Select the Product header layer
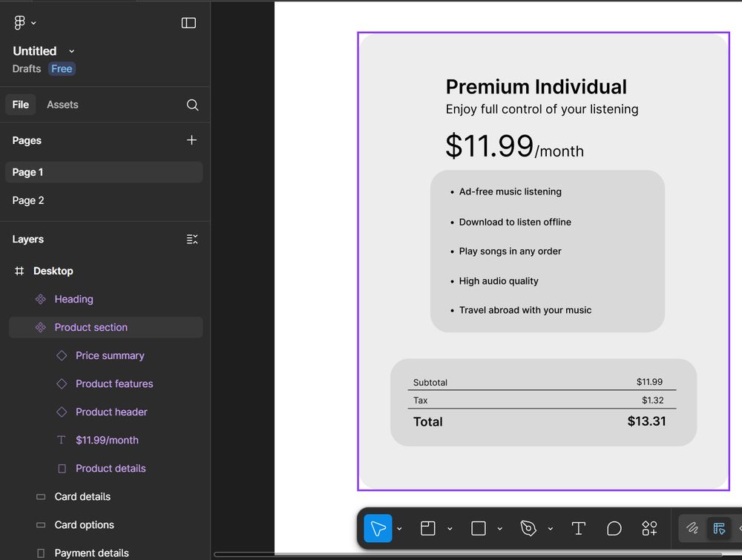This screenshot has width=742, height=560. coord(105,412)
